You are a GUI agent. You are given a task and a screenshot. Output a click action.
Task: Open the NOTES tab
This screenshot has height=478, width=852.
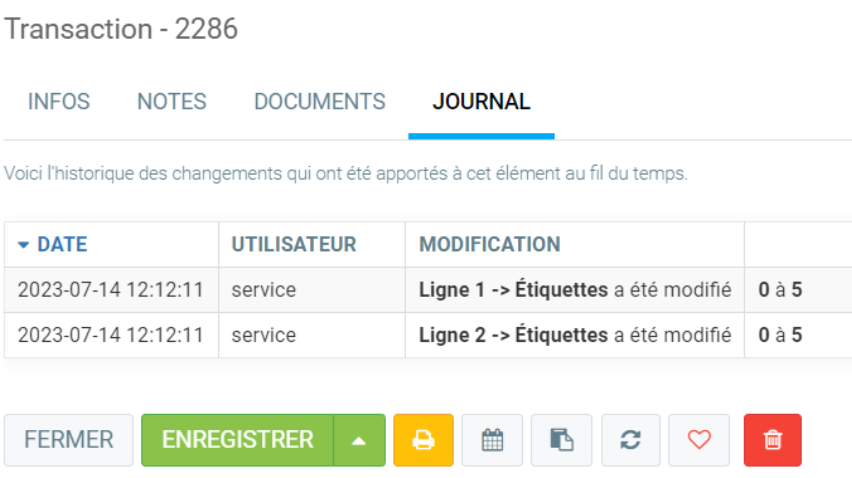[172, 102]
